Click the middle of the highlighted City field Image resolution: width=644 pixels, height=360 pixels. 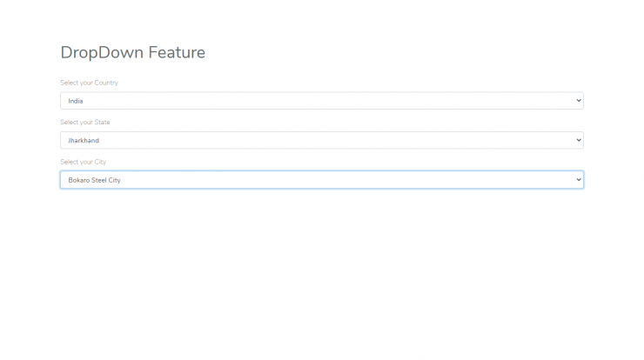pyautogui.click(x=322, y=180)
